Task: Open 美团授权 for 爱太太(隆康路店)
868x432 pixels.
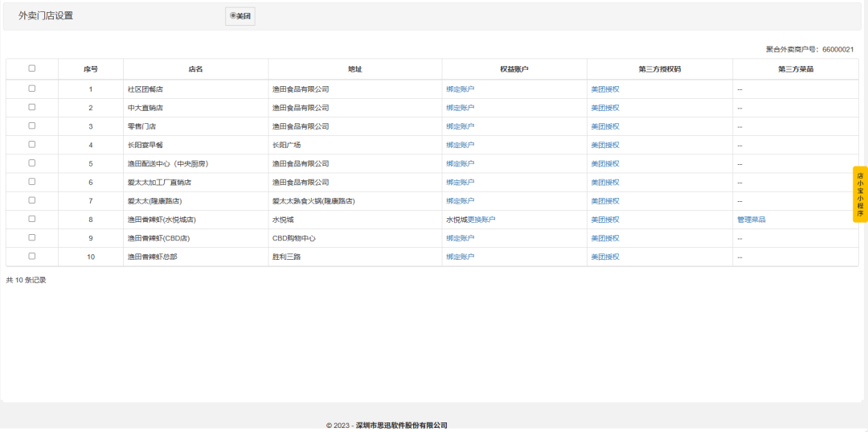Action: [x=605, y=201]
